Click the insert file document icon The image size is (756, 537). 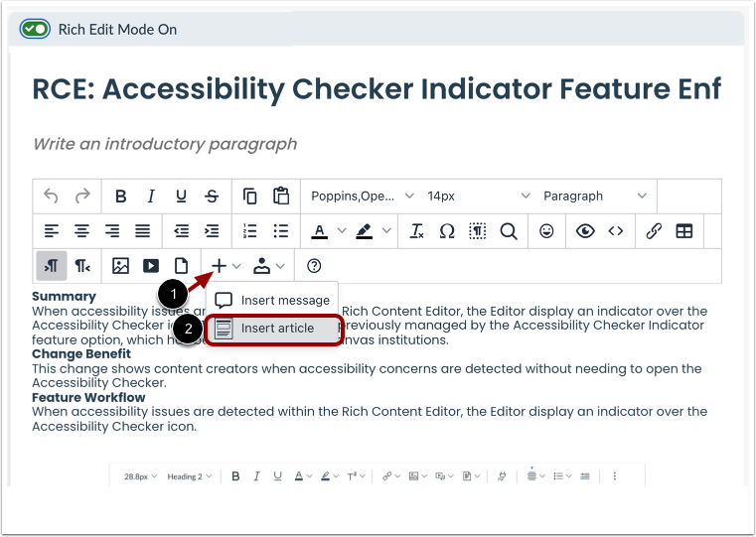click(x=181, y=266)
